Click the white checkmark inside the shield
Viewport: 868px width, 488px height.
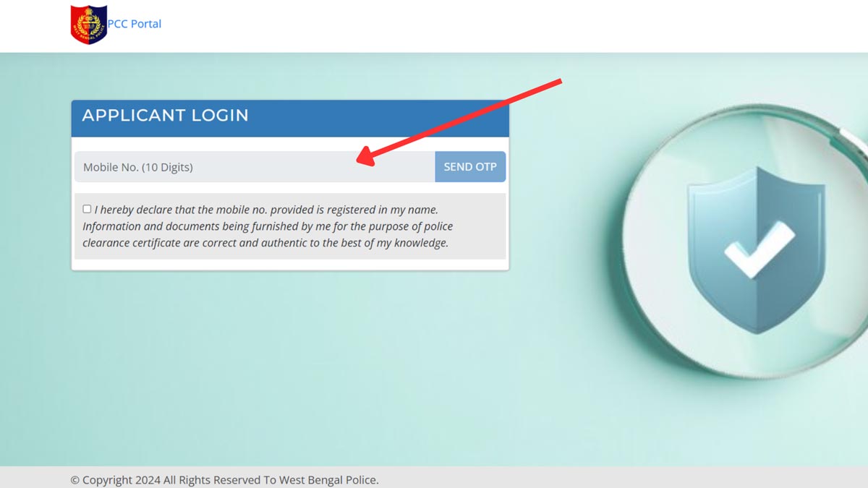(759, 249)
